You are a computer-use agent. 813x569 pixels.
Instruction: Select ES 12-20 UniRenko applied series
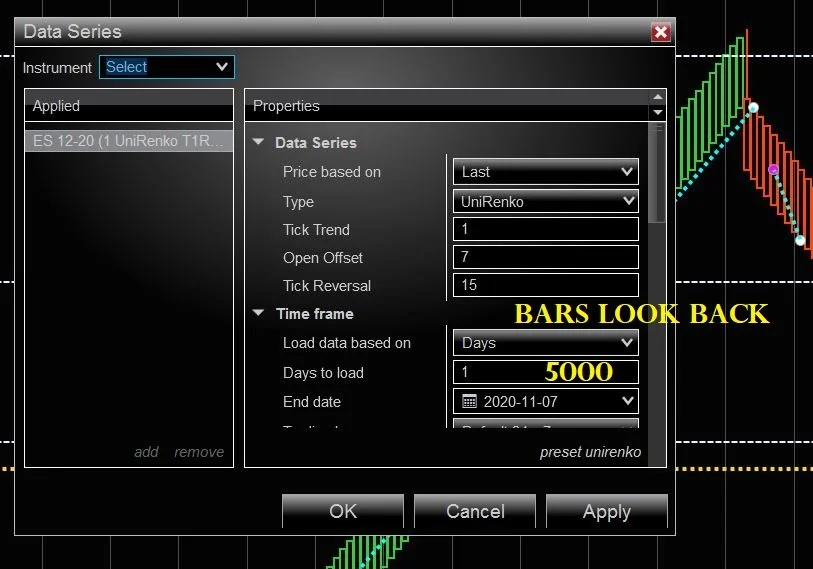tap(129, 141)
